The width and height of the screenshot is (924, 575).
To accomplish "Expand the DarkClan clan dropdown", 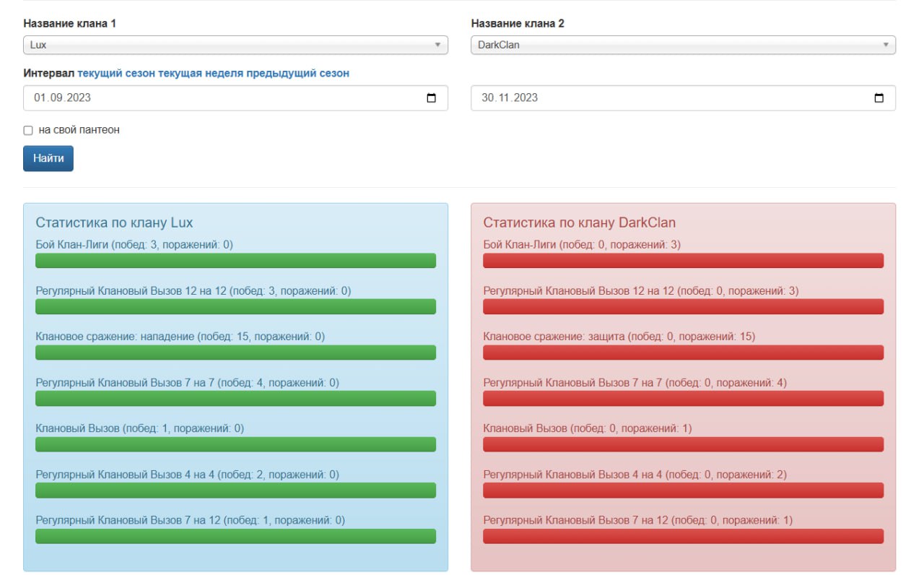I will click(x=683, y=45).
